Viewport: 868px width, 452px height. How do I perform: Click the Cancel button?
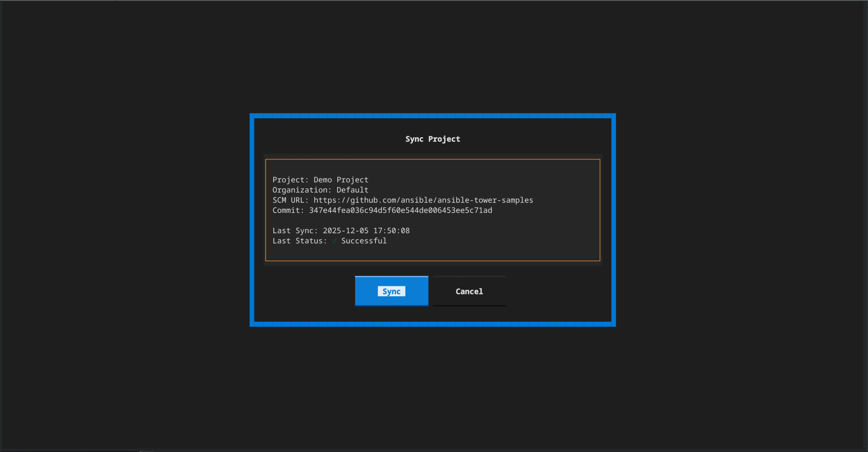tap(469, 291)
